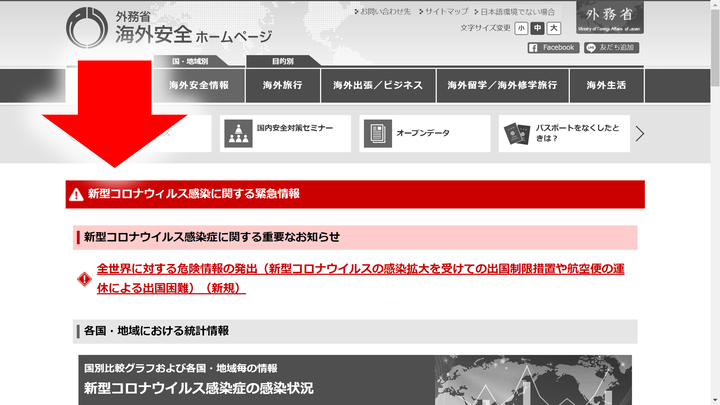This screenshot has width=720, height=405.
Task: Click the Ministry of Foreign Affairs circular logo
Action: coord(87,28)
